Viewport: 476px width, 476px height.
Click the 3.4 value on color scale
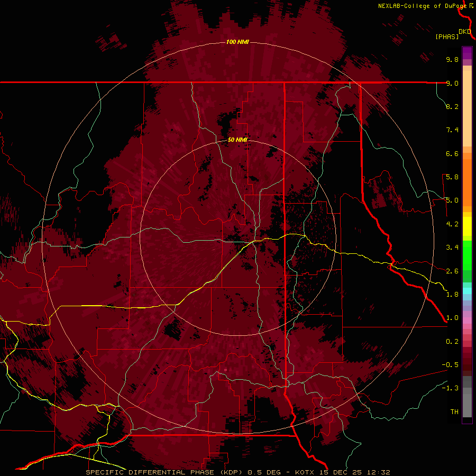(452, 248)
